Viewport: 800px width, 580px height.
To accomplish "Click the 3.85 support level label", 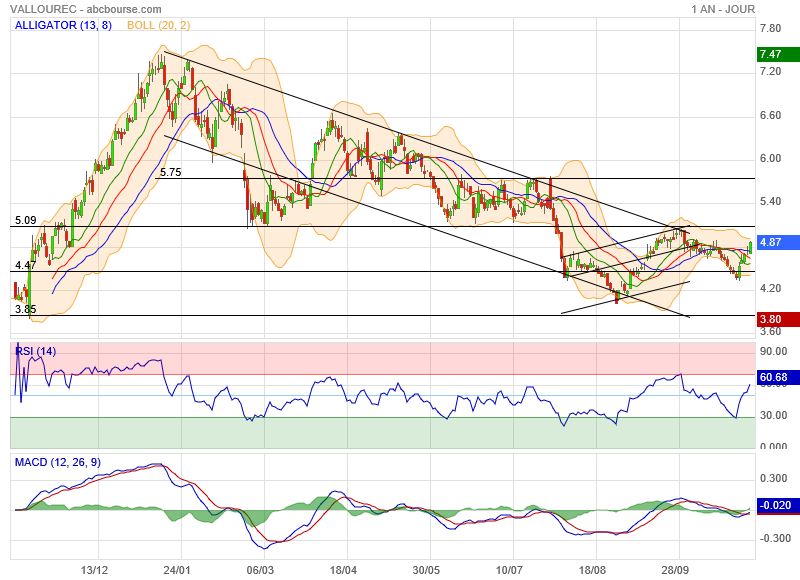I will 26,309.
